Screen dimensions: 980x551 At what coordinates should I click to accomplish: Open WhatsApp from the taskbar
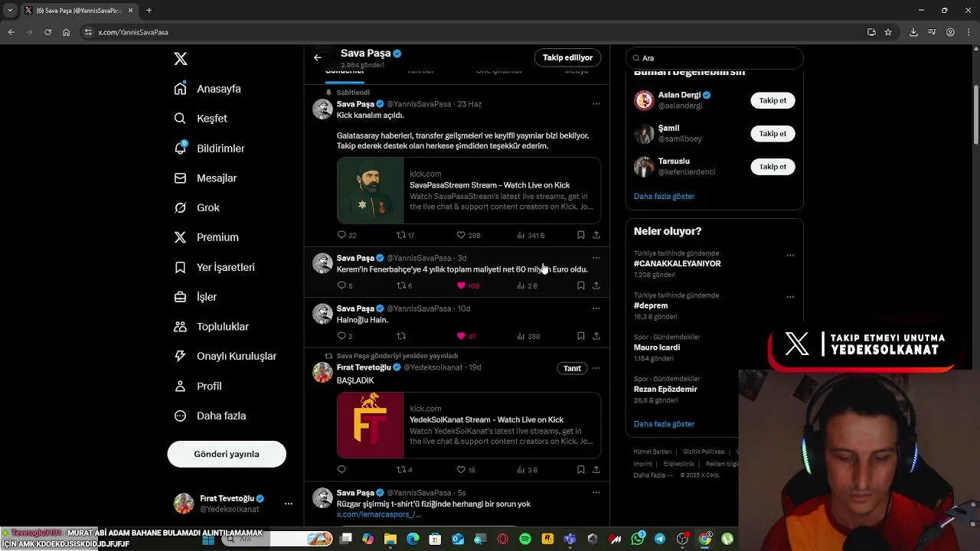point(638,539)
